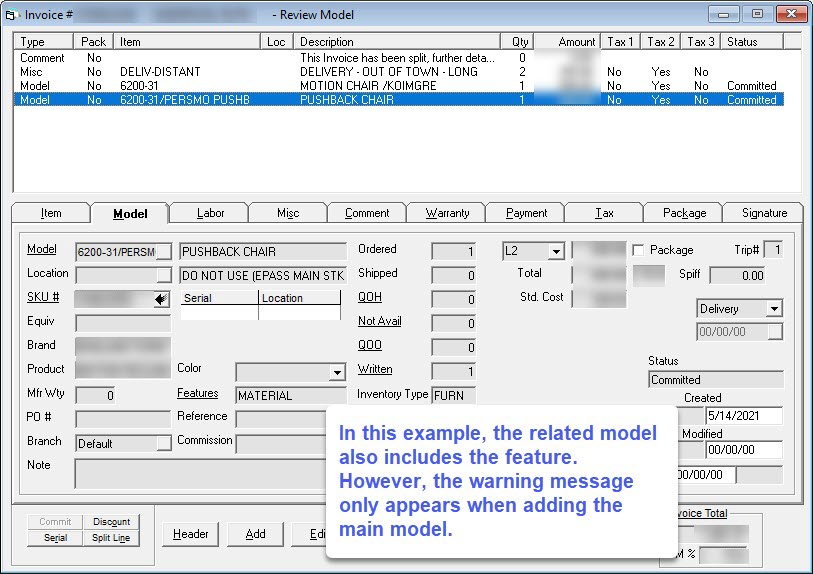
Task: Select the MOTION CHAIR /KOIMGRE row
Action: (399, 86)
